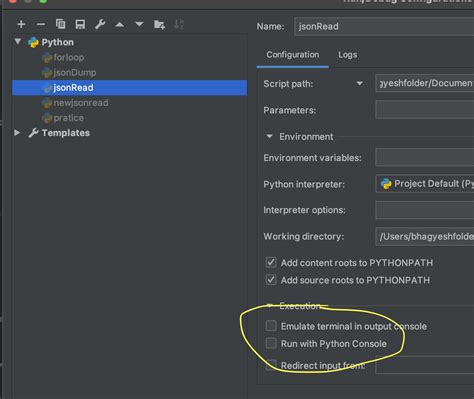Viewport: 474px width, 399px height.
Task: Expand the Templates tree node
Action: (17, 133)
